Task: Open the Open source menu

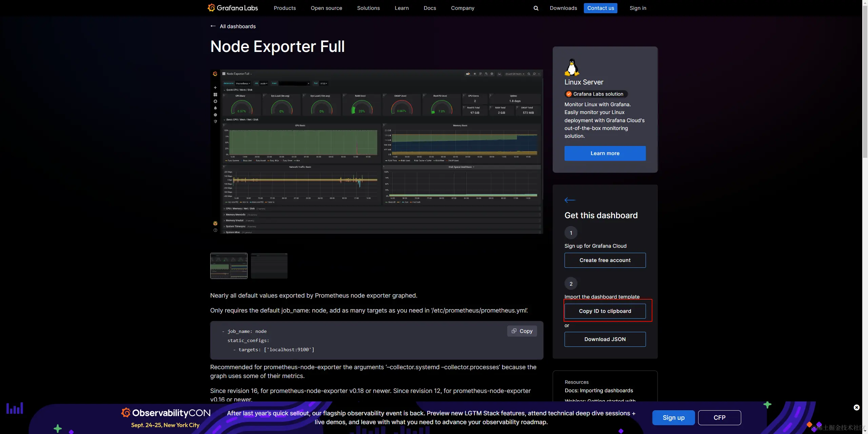Action: coord(326,8)
